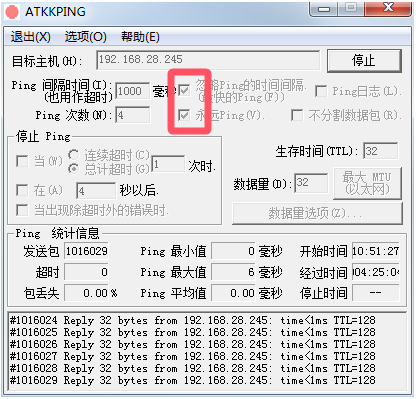Toggle the 忽略Ping的时间间隔 checkbox
This screenshot has width=419, height=399.
184,90
